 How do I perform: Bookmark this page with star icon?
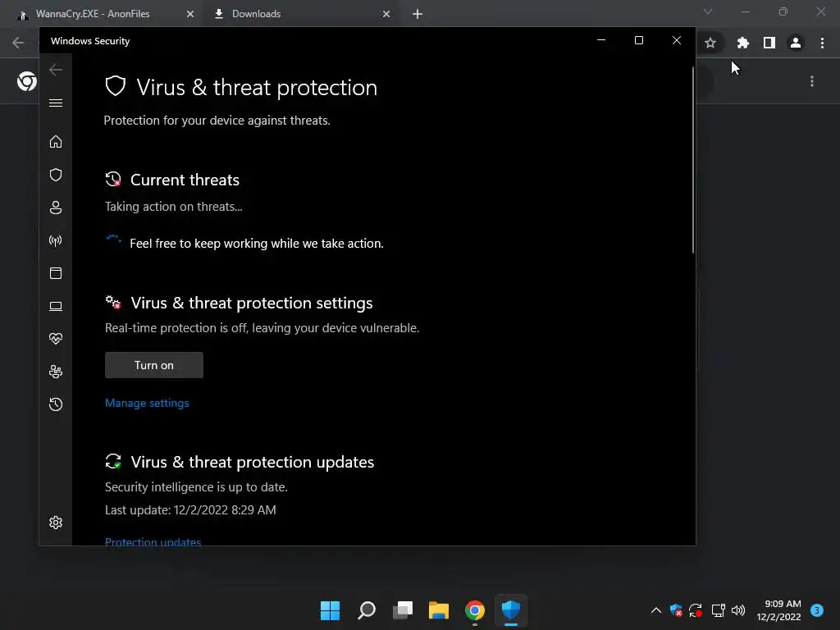[x=710, y=43]
